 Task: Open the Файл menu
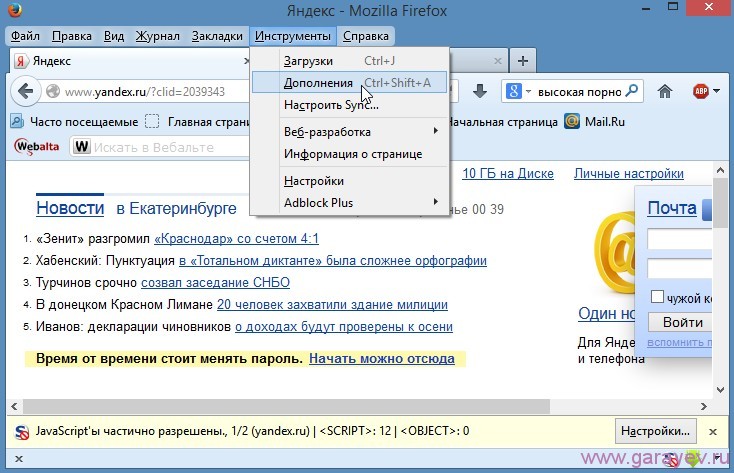[25, 36]
